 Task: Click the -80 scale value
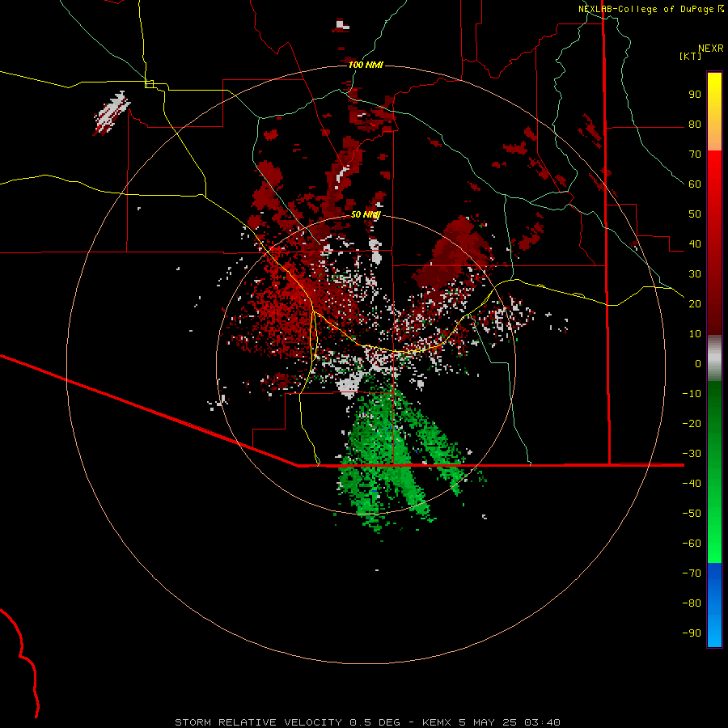click(x=692, y=603)
